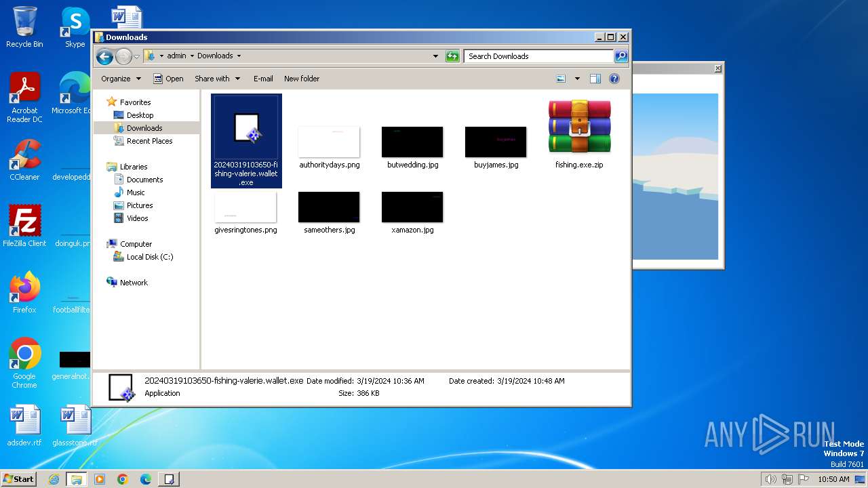Open Recent Places in navigation pane
The height and width of the screenshot is (488, 868).
[x=149, y=141]
